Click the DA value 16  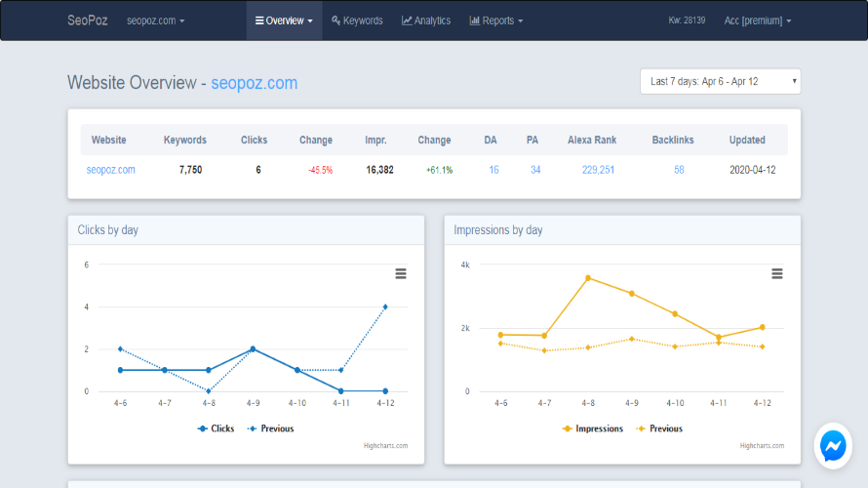tap(493, 170)
